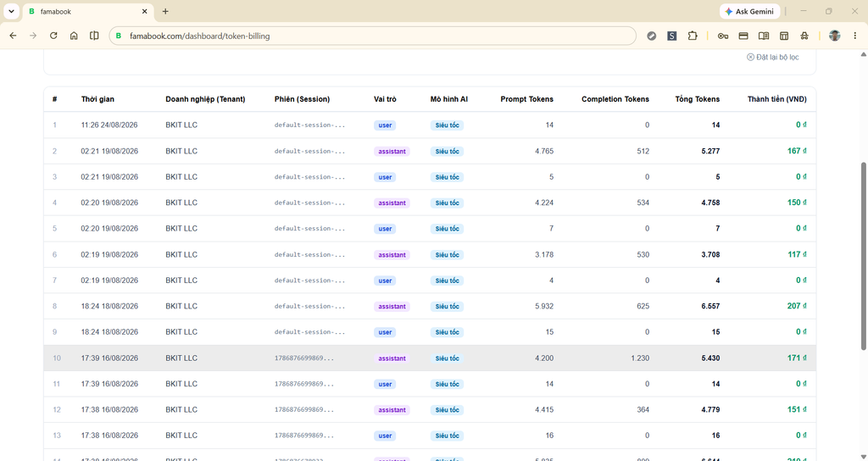
Task: Open the Extensions puzzle icon
Action: point(693,36)
